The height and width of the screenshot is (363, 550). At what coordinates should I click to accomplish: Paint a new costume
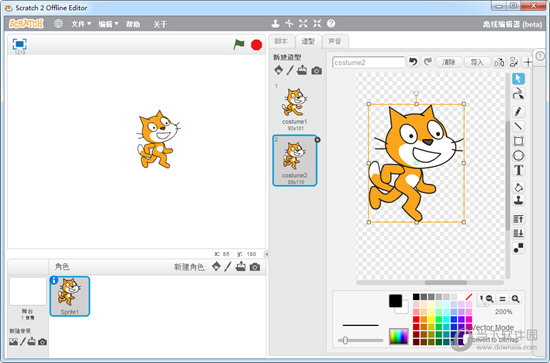coord(290,70)
